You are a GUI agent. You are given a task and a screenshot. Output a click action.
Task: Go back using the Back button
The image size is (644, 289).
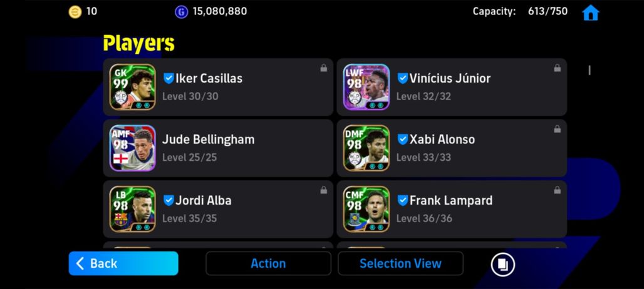pyautogui.click(x=123, y=263)
